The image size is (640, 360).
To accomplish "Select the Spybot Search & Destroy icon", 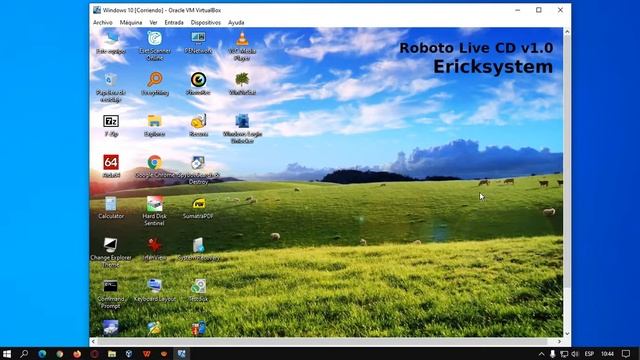I will [198, 170].
